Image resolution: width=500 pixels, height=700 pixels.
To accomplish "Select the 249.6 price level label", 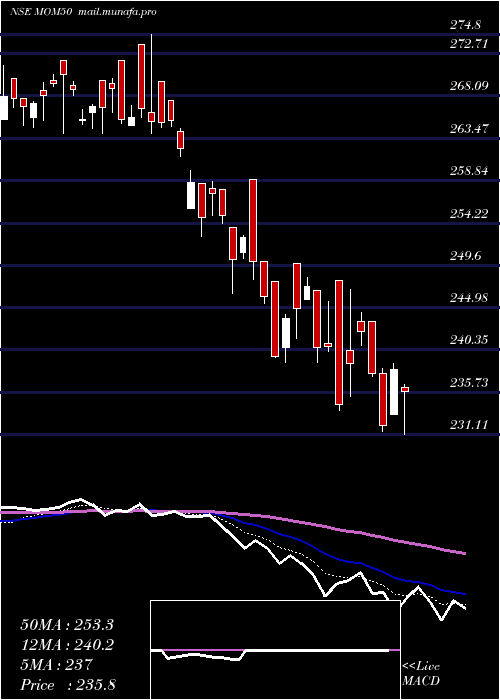I will [465, 256].
